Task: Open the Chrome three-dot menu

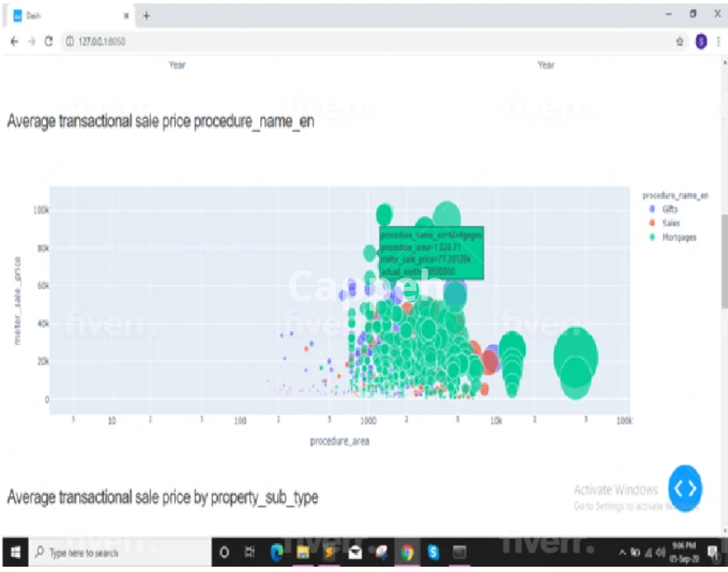Action: [x=719, y=41]
